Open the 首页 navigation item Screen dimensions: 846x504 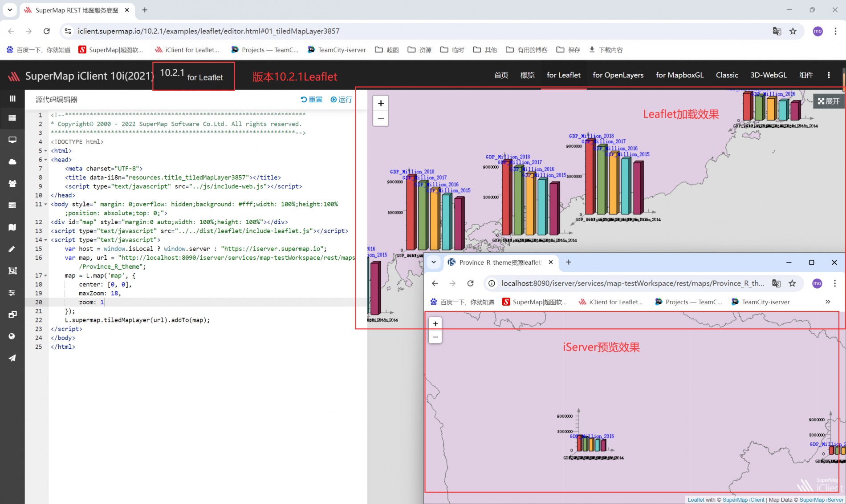point(501,75)
